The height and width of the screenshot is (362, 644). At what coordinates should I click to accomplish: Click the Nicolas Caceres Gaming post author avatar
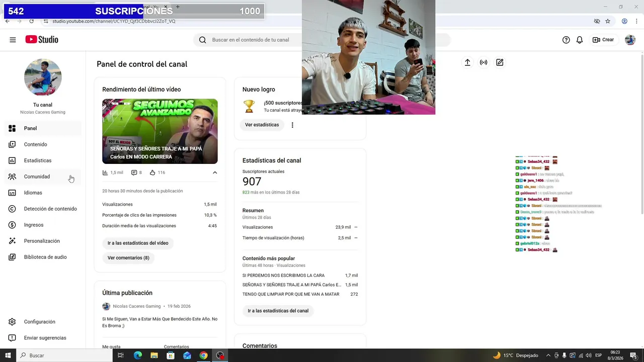coord(106,306)
